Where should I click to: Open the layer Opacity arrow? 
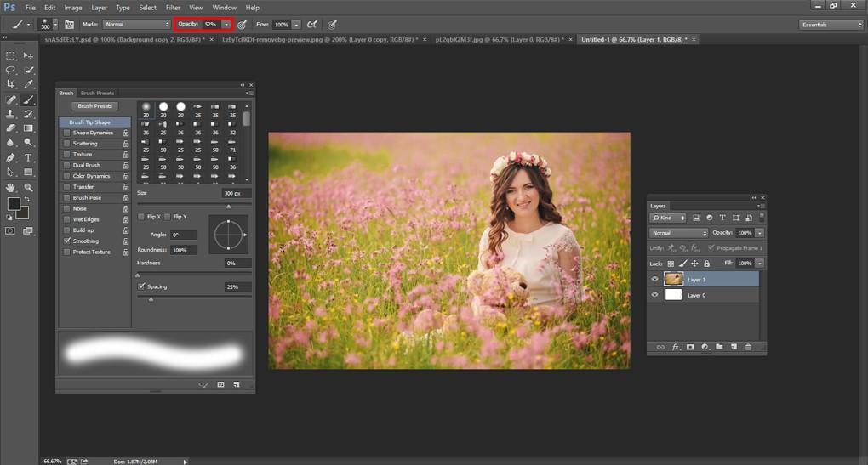click(x=760, y=233)
